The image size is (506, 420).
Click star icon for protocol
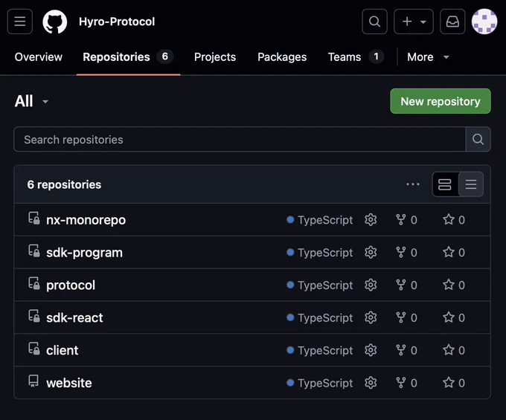coord(449,285)
